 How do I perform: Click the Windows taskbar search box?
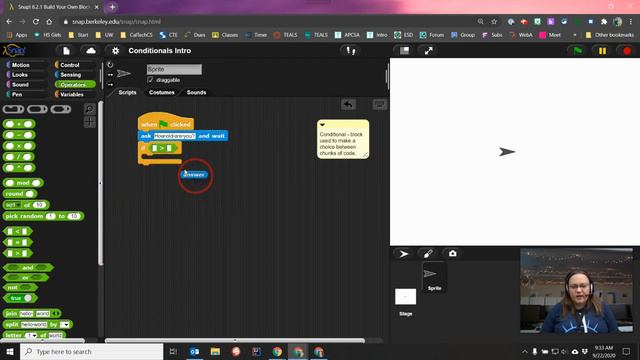coord(91,351)
